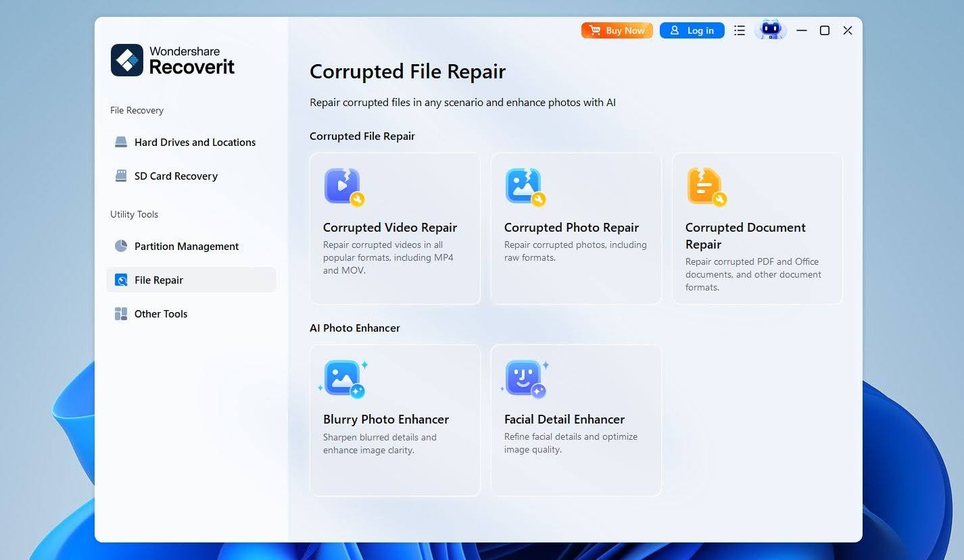This screenshot has width=964, height=560.
Task: Click the Corrupted Document Repair card icon
Action: pos(706,187)
